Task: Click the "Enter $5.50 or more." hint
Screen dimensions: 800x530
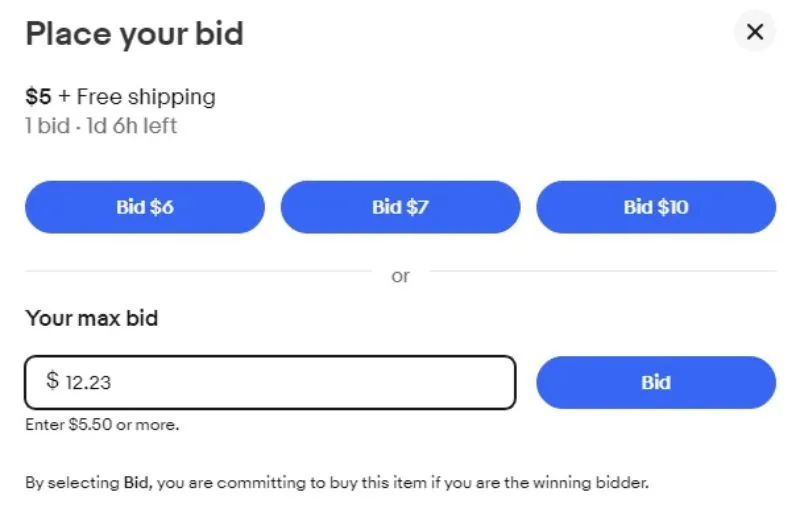Action: 102,425
